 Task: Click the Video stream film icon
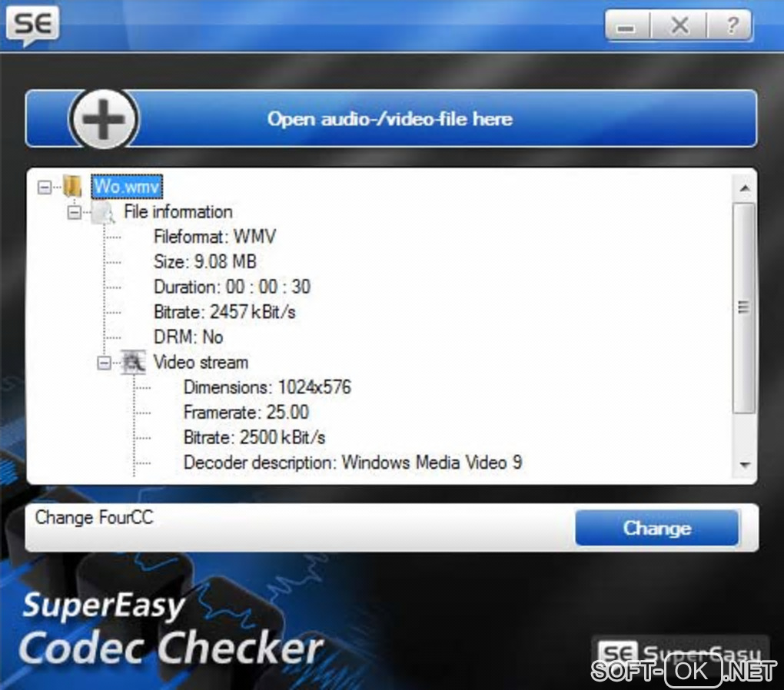134,363
